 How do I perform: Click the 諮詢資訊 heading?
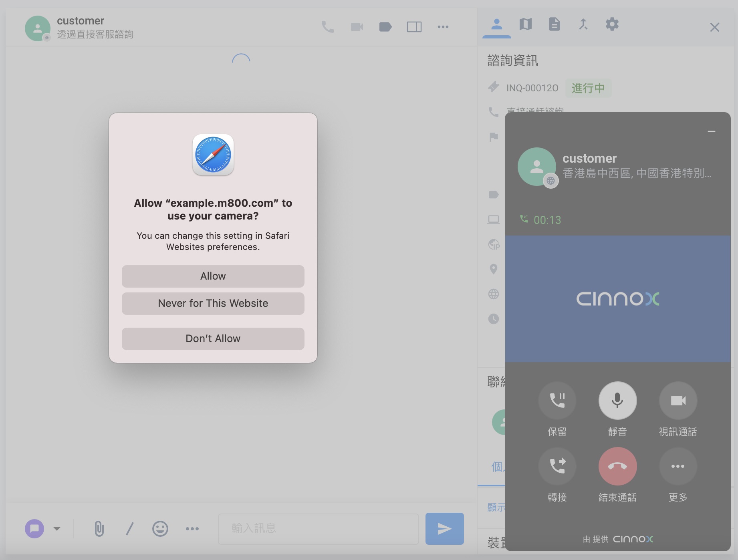[513, 60]
